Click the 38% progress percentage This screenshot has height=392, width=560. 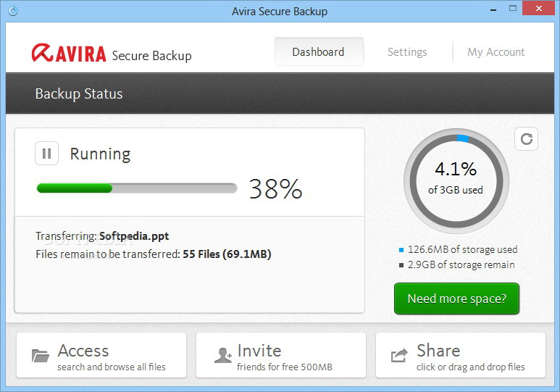(275, 189)
